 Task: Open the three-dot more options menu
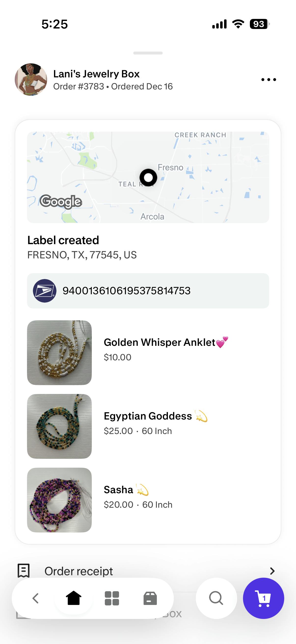(x=269, y=80)
